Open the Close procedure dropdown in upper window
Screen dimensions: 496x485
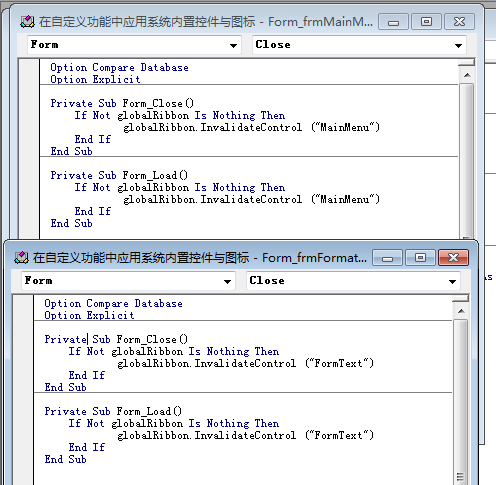458,45
